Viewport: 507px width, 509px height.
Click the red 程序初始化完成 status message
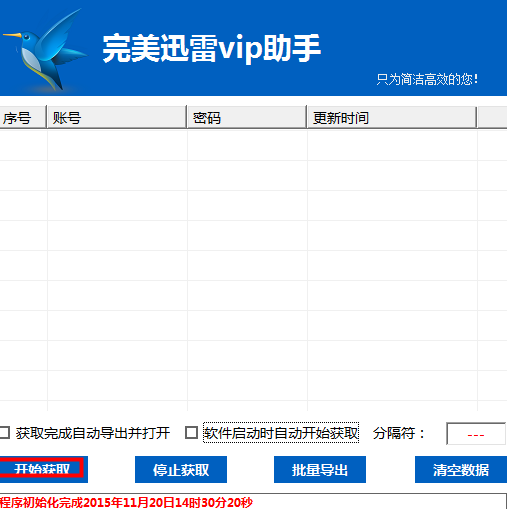coord(126,502)
